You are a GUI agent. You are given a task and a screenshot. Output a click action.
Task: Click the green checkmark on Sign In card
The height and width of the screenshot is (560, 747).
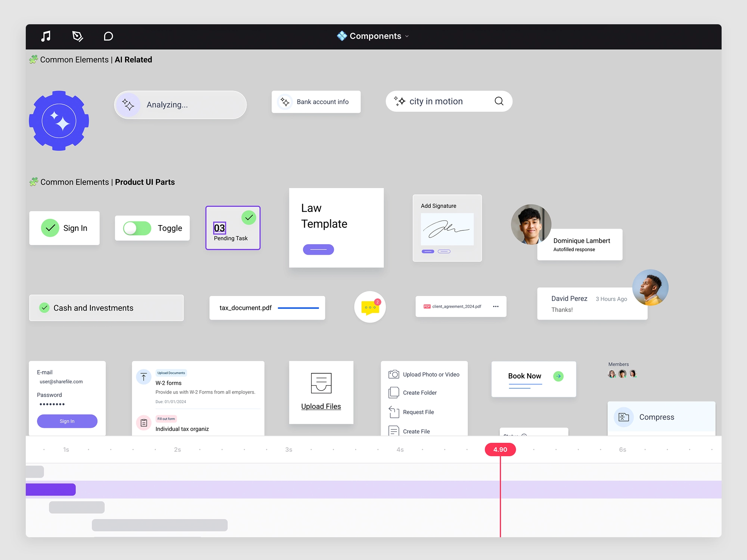pos(50,228)
